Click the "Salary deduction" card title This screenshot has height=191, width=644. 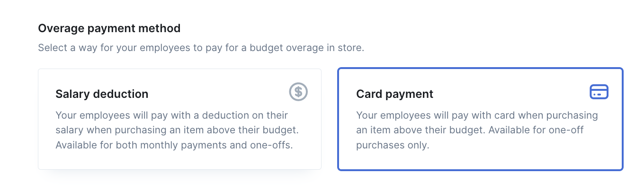coord(102,94)
